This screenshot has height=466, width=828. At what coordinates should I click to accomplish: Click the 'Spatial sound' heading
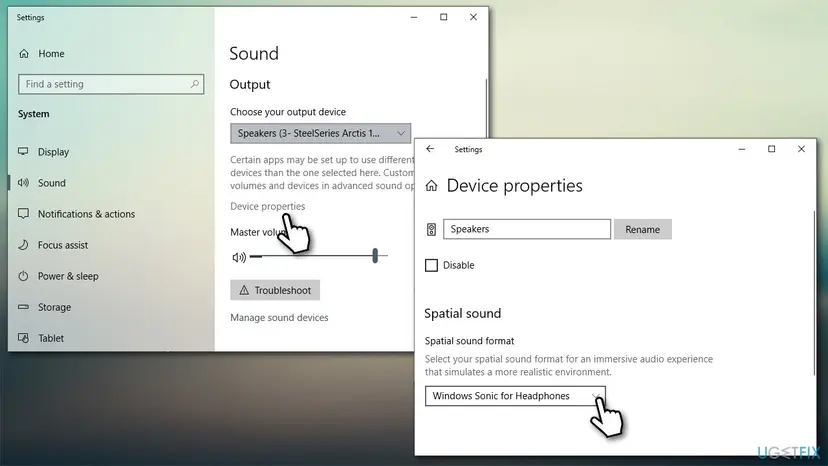coord(463,313)
